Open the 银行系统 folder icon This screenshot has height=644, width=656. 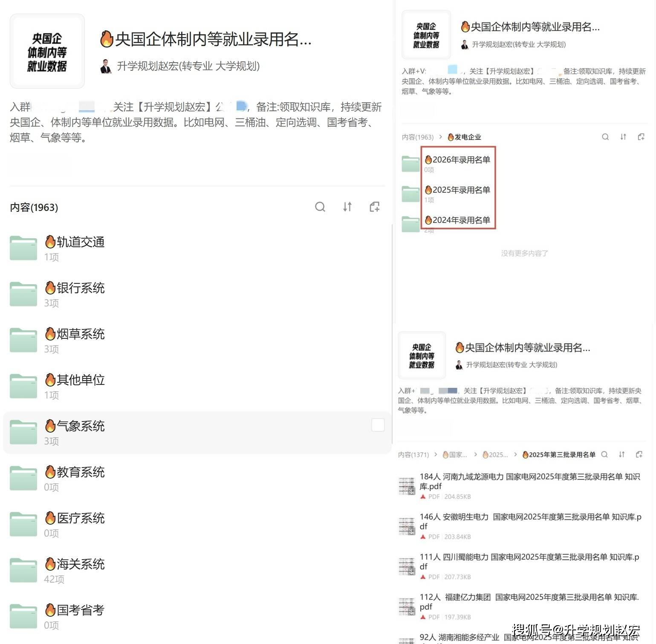(23, 294)
